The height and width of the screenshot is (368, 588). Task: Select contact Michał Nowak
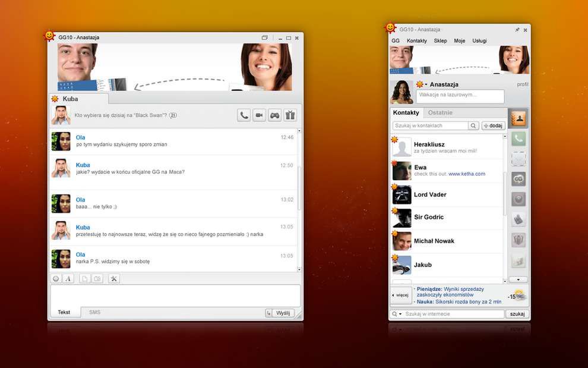(x=446, y=241)
